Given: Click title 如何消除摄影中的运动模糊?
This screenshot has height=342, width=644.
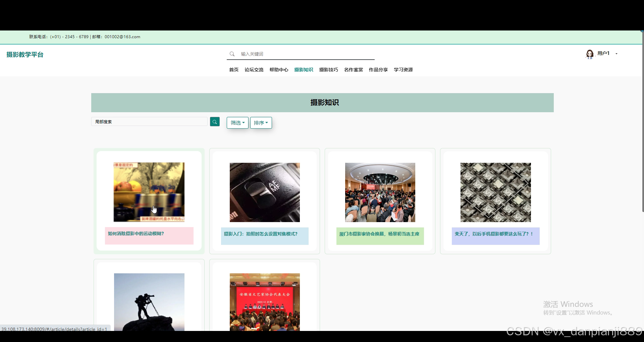Looking at the screenshot, I should pyautogui.click(x=136, y=233).
